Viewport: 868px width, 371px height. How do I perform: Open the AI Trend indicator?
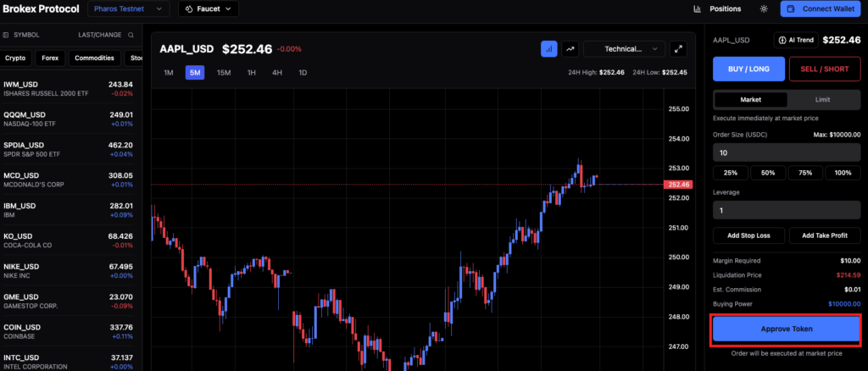pos(795,40)
